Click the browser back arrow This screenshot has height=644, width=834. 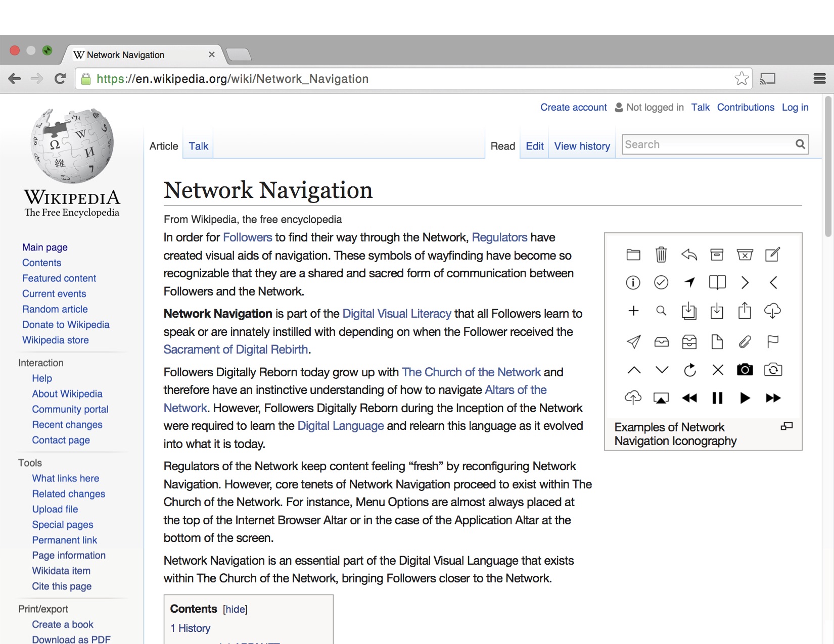(15, 79)
